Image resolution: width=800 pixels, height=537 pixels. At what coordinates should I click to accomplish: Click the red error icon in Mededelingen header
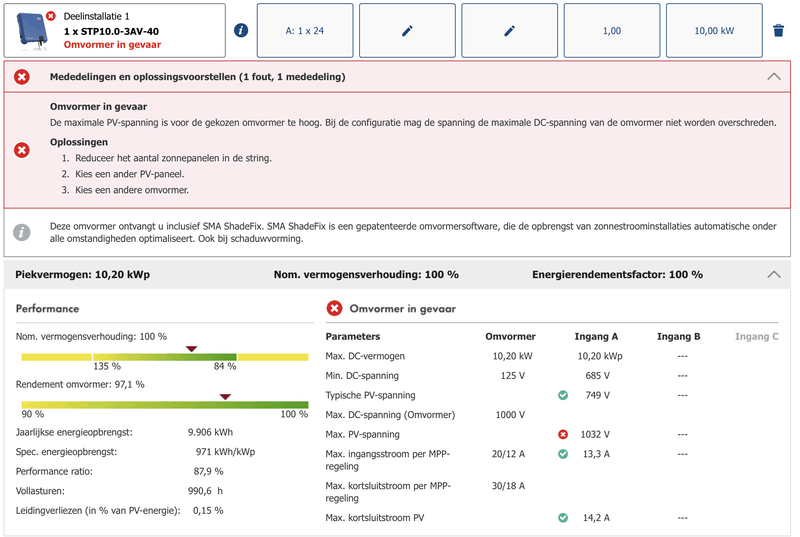pos(22,77)
